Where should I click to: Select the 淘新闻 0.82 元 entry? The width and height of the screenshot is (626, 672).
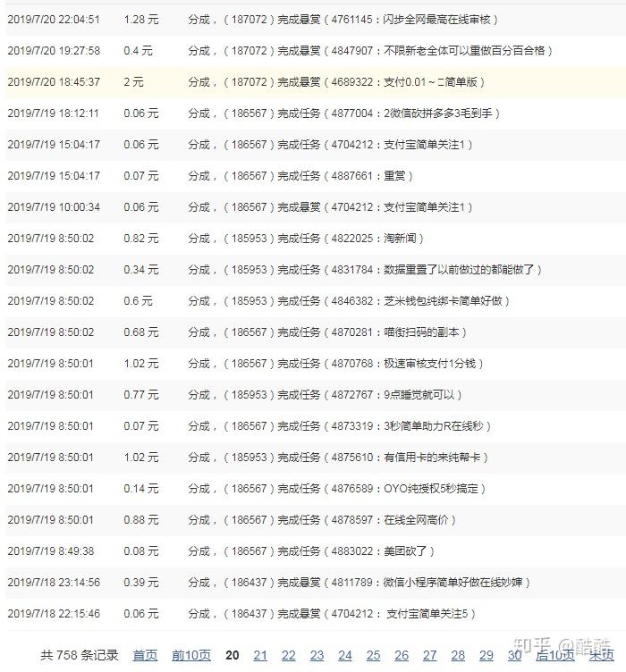[x=316, y=238]
